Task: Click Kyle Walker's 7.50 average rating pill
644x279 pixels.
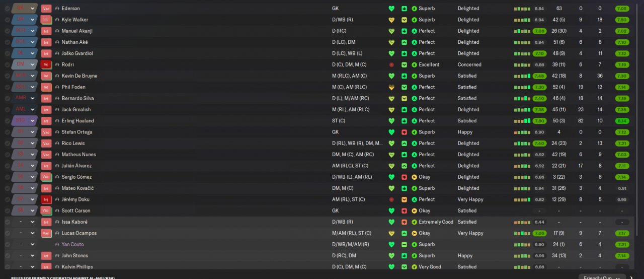Action: (x=622, y=20)
